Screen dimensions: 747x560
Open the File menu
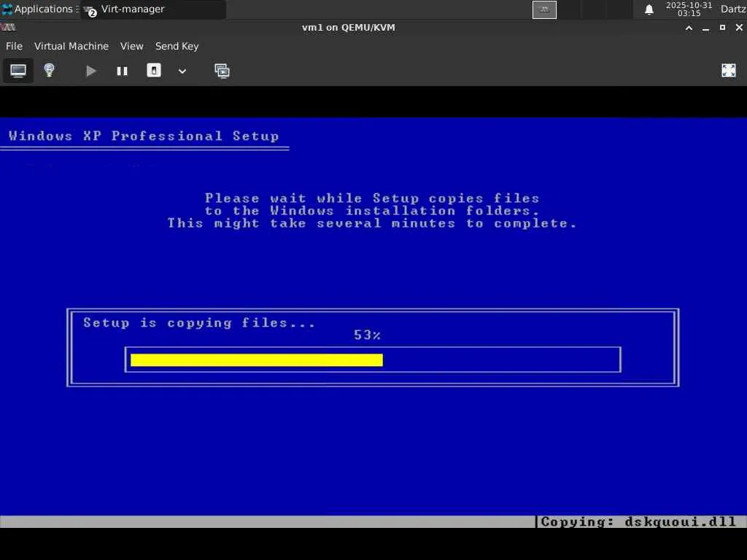[x=15, y=46]
